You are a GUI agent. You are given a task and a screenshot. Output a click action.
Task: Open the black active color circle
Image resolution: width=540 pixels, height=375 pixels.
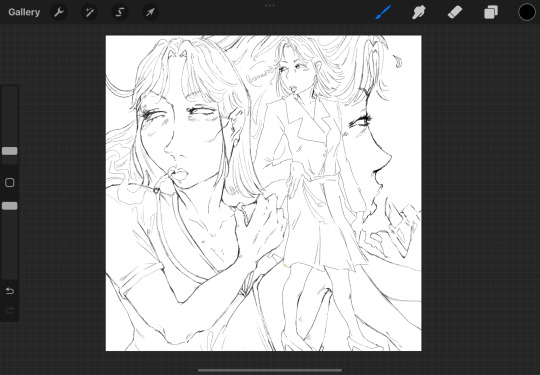point(527,12)
